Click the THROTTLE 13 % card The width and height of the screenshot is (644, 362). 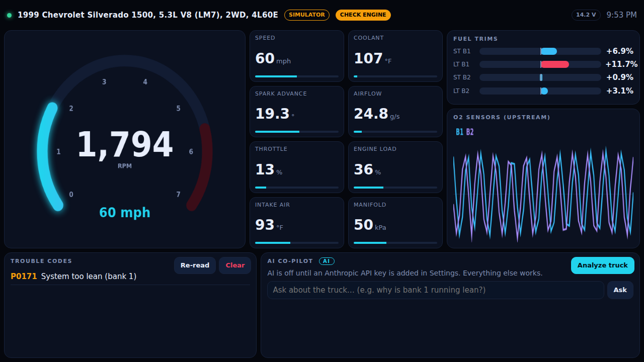(x=297, y=167)
